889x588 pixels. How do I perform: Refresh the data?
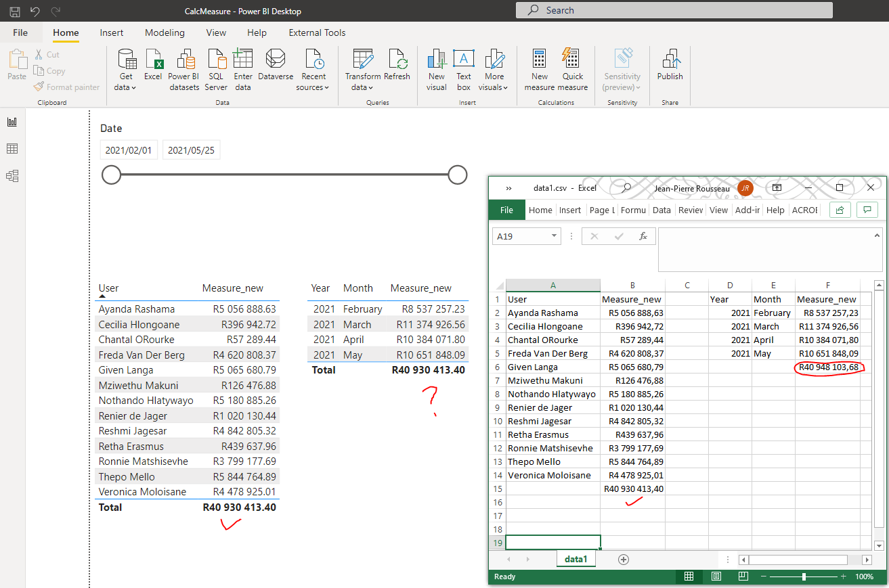(x=397, y=66)
